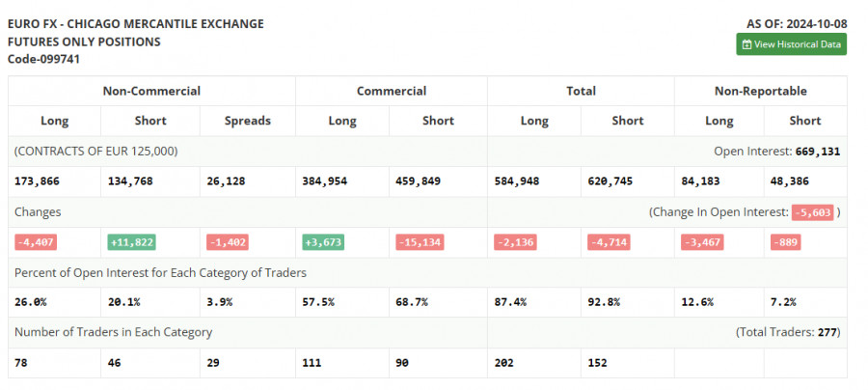
Task: Click the 92.8% percent value
Action: coord(604,302)
